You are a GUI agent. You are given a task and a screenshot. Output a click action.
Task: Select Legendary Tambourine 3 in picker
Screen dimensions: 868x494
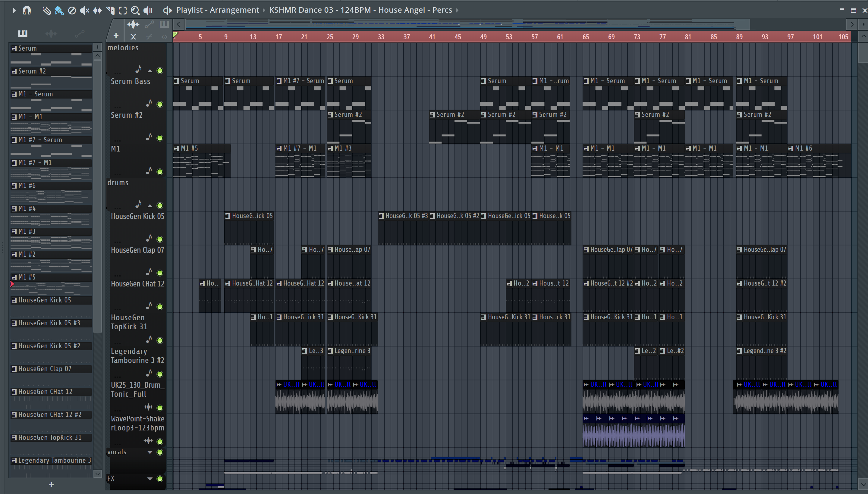tap(51, 460)
